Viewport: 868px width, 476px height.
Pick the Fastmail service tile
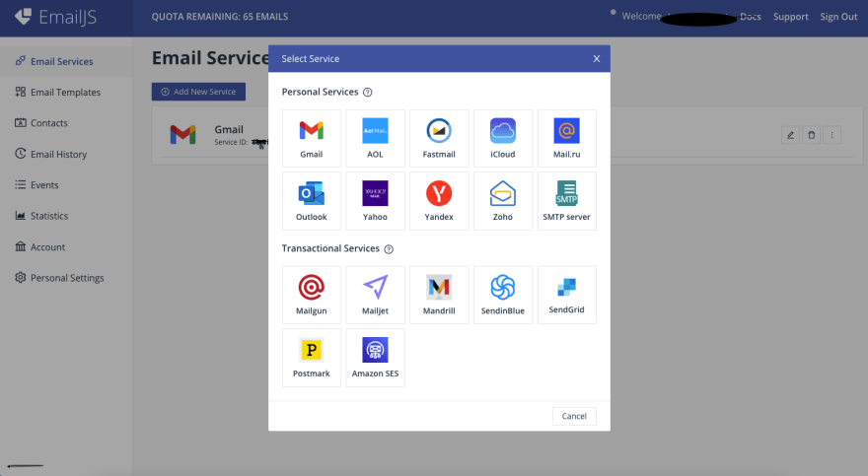coord(439,138)
